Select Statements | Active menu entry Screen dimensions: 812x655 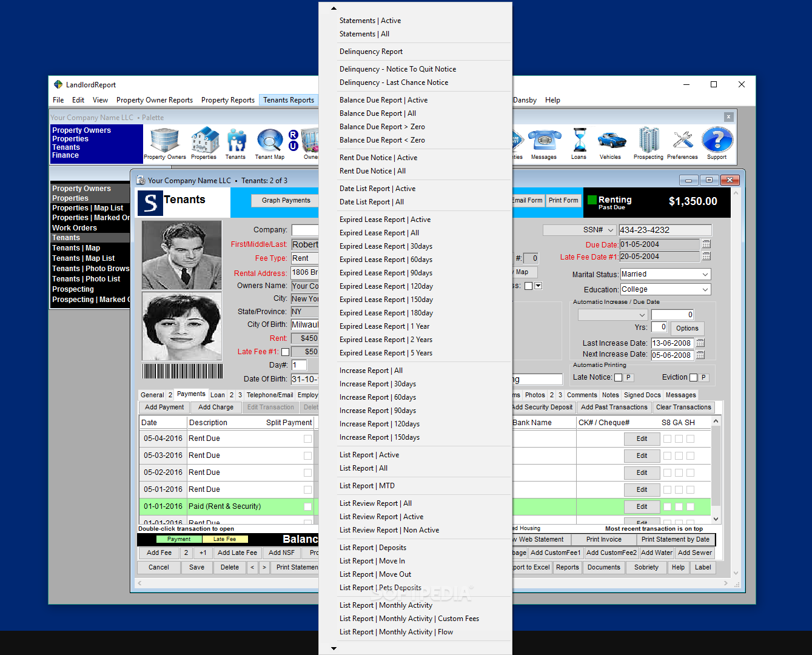tap(370, 21)
